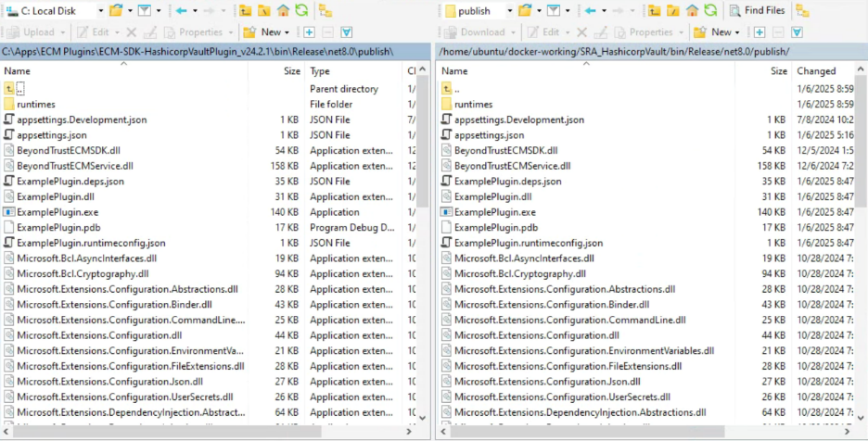The width and height of the screenshot is (868, 441).
Task: Refresh the remote panel file listing
Action: (x=710, y=10)
